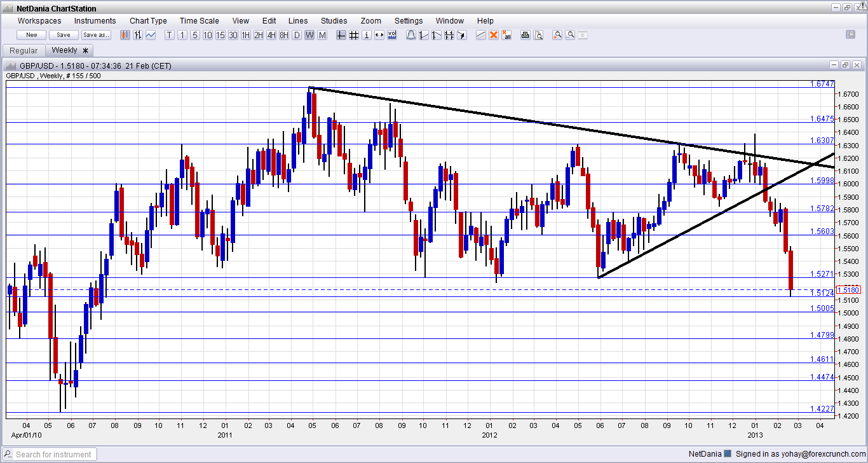Click the 1.4227 price level label
Viewport: 868px width, 463px height.
tap(822, 409)
